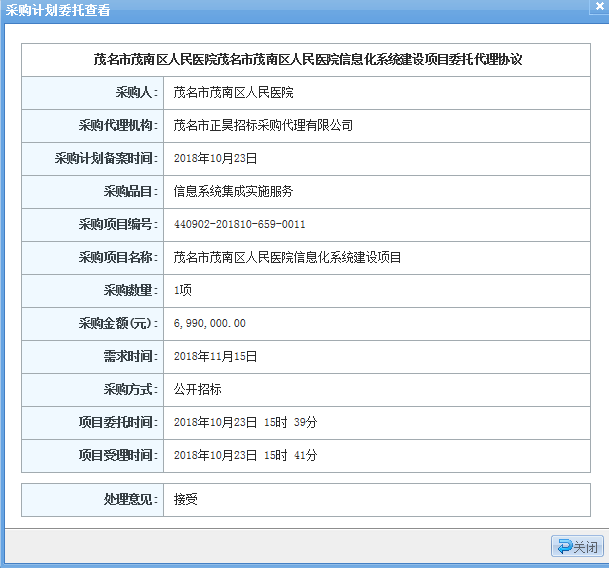
Task: Click the 采购代理机构 label
Action: click(118, 125)
